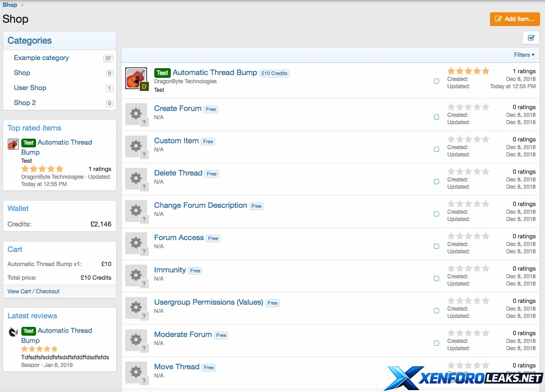Click the guitar icon for Automatic Thread Bump
This screenshot has height=392, width=545.
136,78
